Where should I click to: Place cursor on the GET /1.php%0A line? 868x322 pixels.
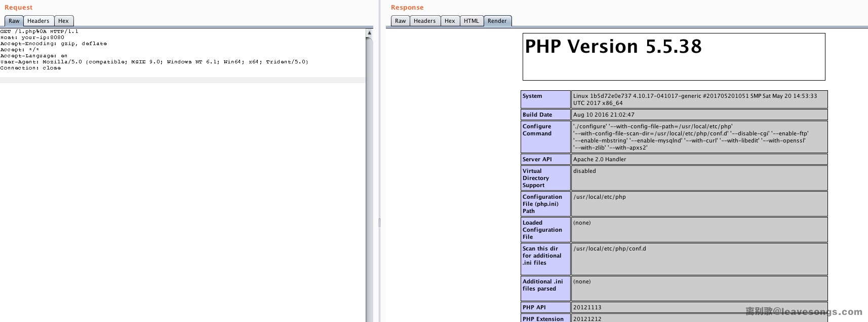click(x=40, y=31)
